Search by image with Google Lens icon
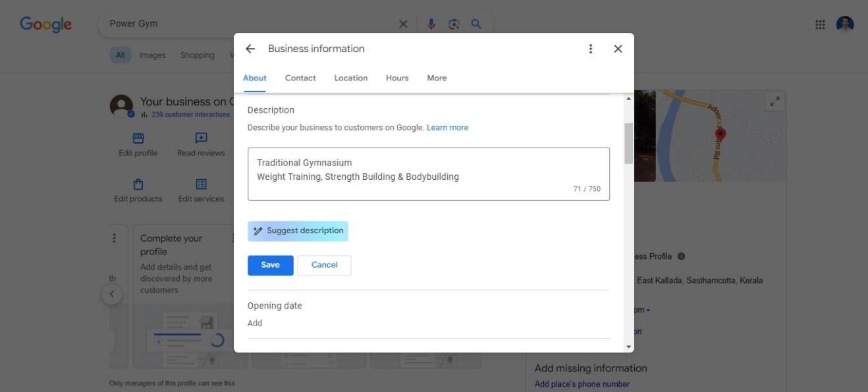The height and width of the screenshot is (392, 868). (454, 24)
